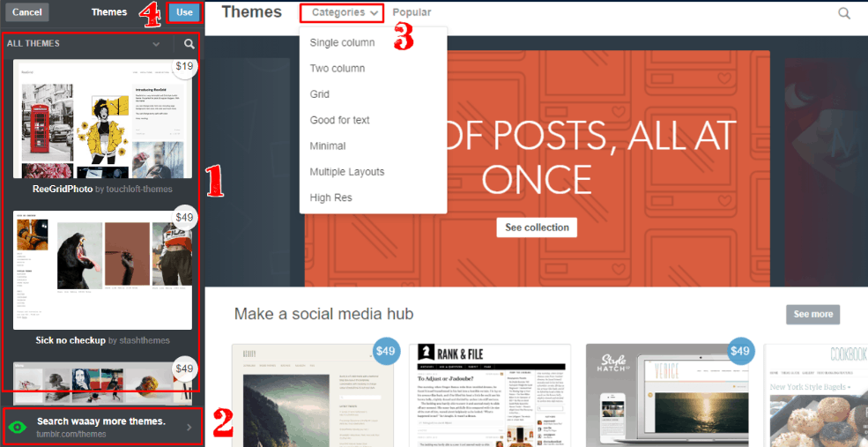This screenshot has height=447, width=868.
Task: Click the Themes page heading
Action: pos(251,11)
